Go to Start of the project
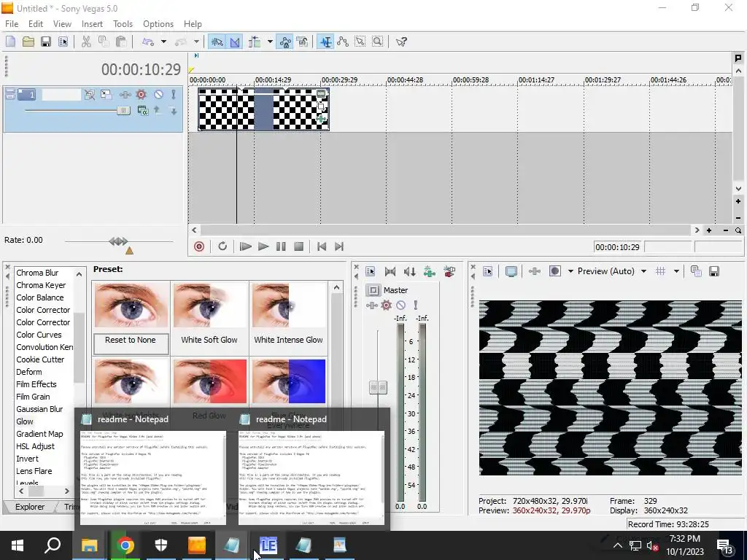Viewport: 747px width, 560px height. pyautogui.click(x=322, y=246)
